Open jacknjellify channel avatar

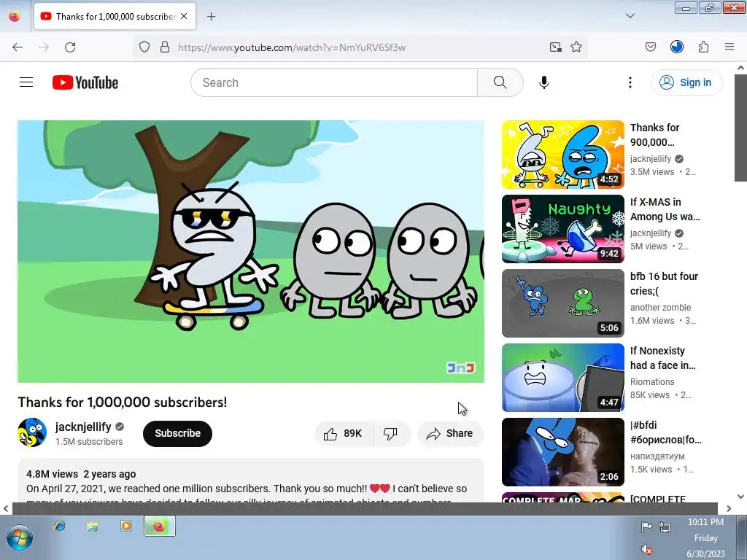[32, 432]
